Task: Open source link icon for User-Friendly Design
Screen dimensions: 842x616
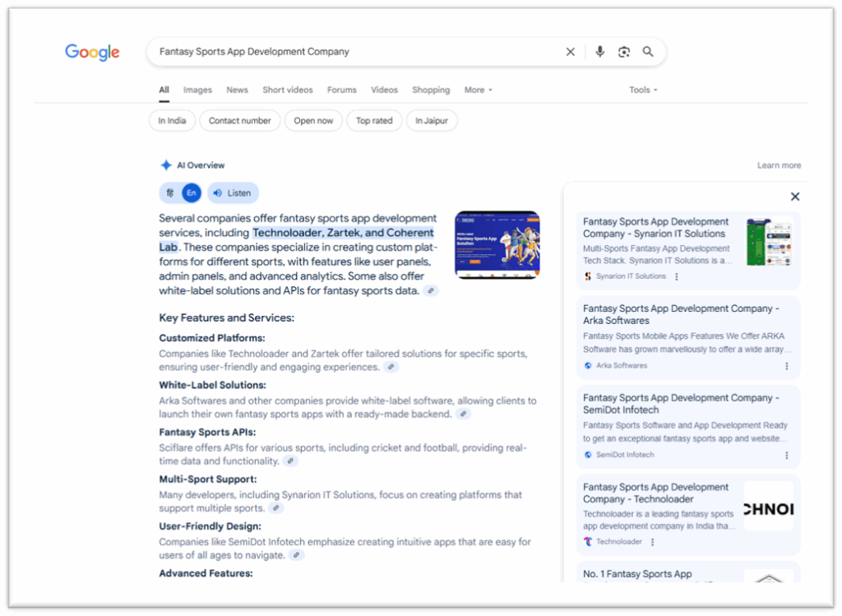Action: 296,555
